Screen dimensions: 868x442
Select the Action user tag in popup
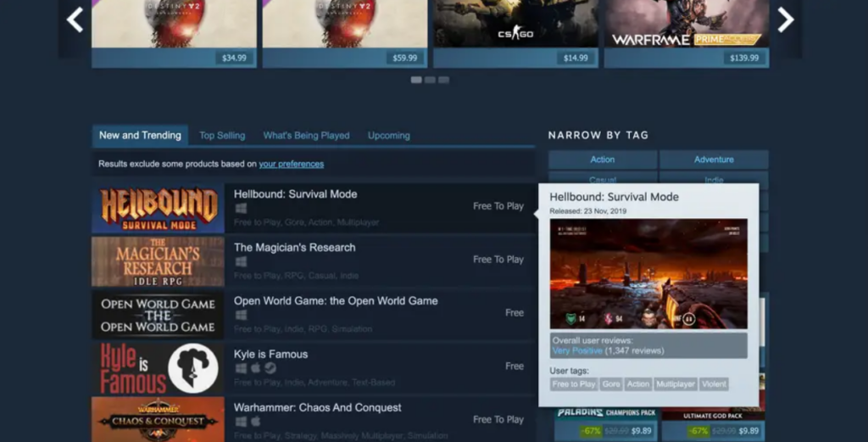click(x=637, y=383)
